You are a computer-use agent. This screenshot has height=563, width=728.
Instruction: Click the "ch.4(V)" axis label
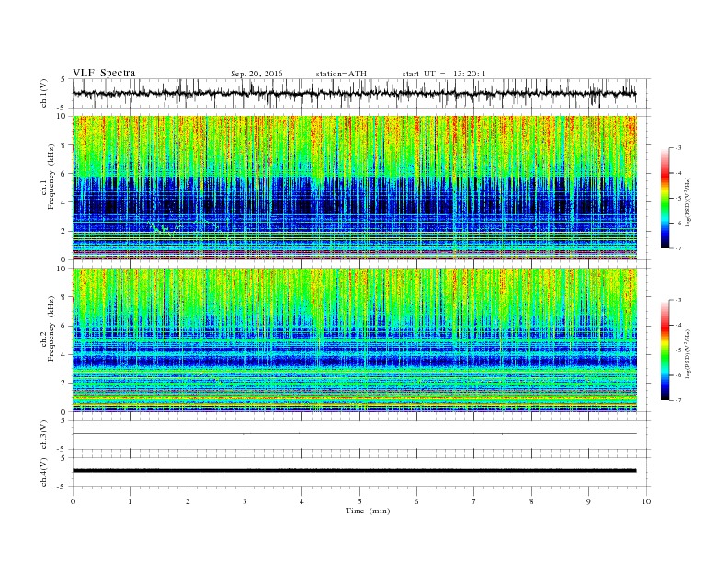click(x=44, y=472)
